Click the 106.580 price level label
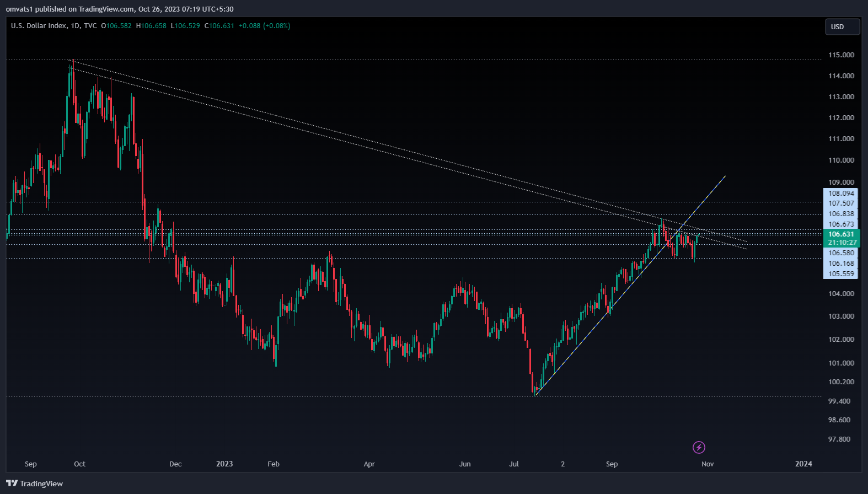 pos(841,253)
